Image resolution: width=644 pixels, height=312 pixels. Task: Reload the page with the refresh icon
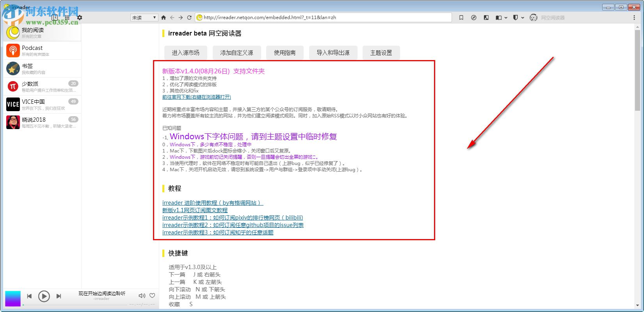189,18
